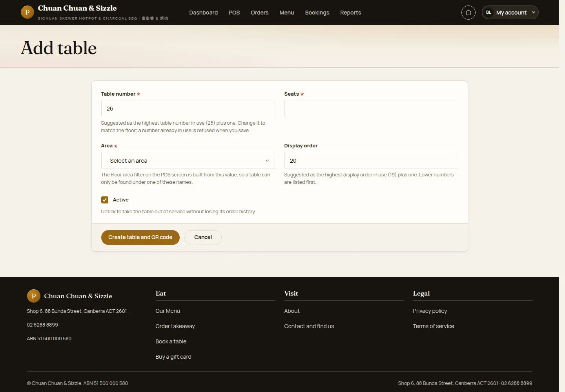Screen dimensions: 565x392
Task: Click ABN 51 500 000 580 under footer phone
Action: coord(49,339)
